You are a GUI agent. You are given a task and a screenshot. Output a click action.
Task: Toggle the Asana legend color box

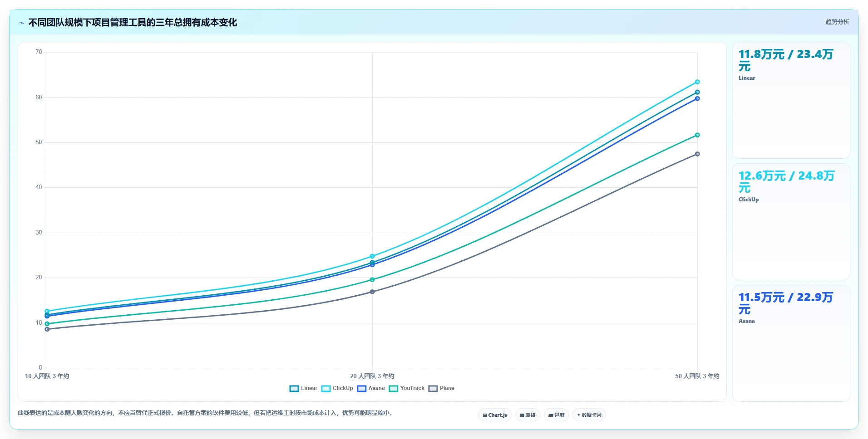(x=362, y=388)
